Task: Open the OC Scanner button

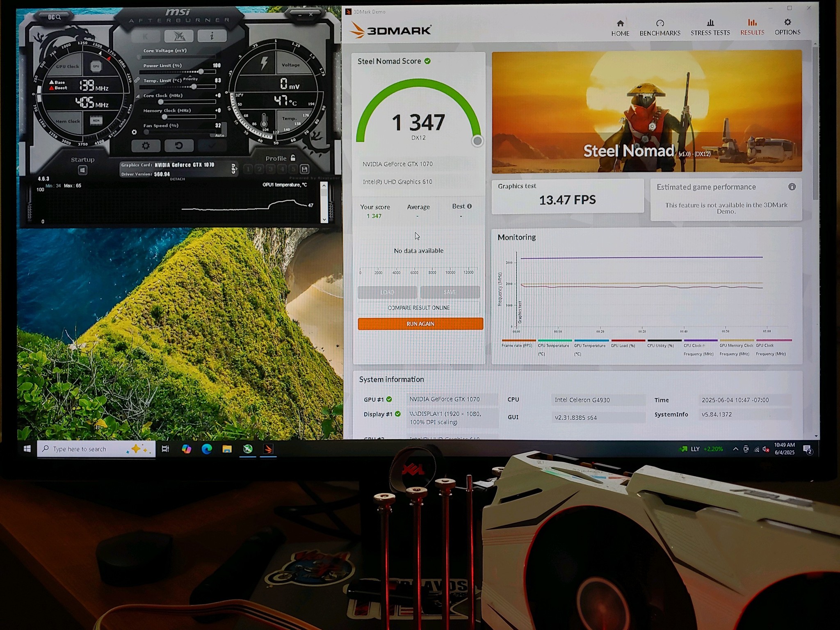Action: (x=54, y=17)
